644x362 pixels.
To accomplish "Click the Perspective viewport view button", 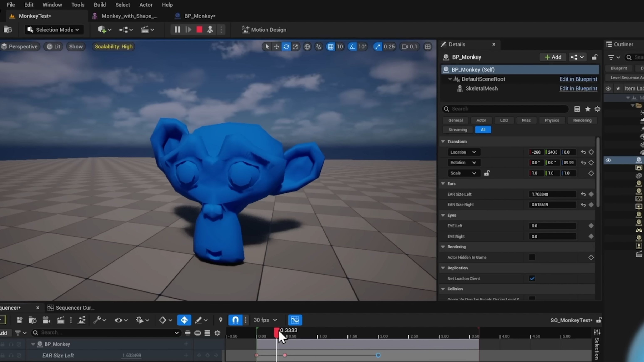I will click(20, 47).
